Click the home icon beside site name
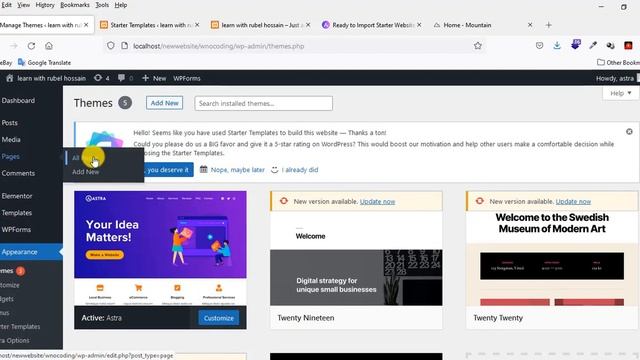Viewport: 640px width, 360px height. coord(9,78)
